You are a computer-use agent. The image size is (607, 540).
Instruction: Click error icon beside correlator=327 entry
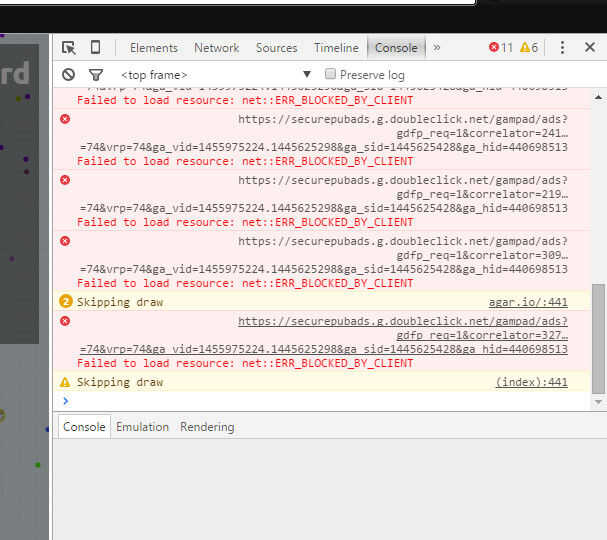(x=65, y=321)
